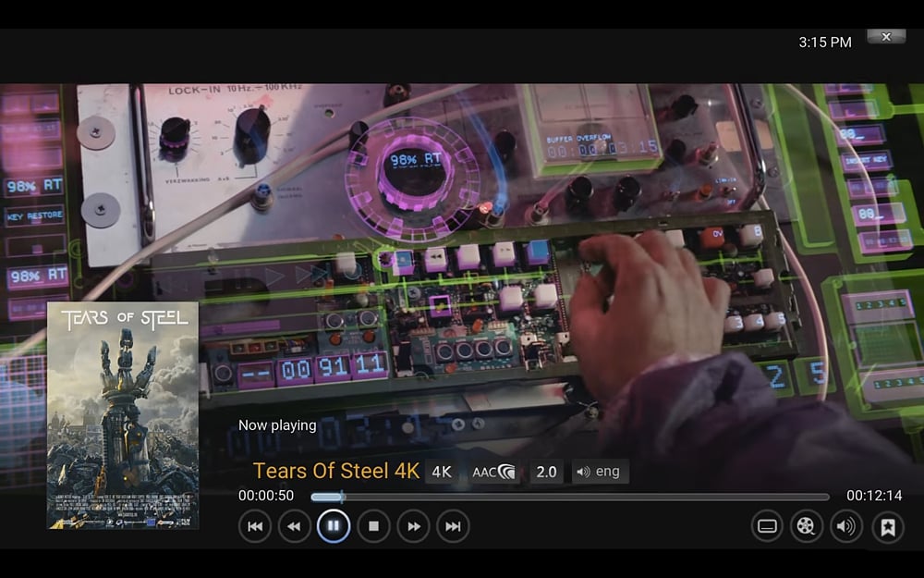Pause playback with the pause button

click(334, 526)
